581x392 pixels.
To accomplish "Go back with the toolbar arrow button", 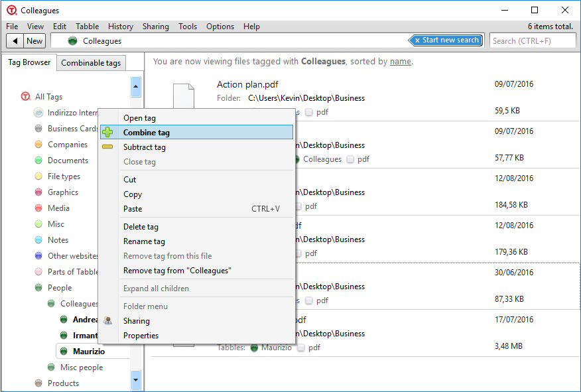I will coord(15,40).
